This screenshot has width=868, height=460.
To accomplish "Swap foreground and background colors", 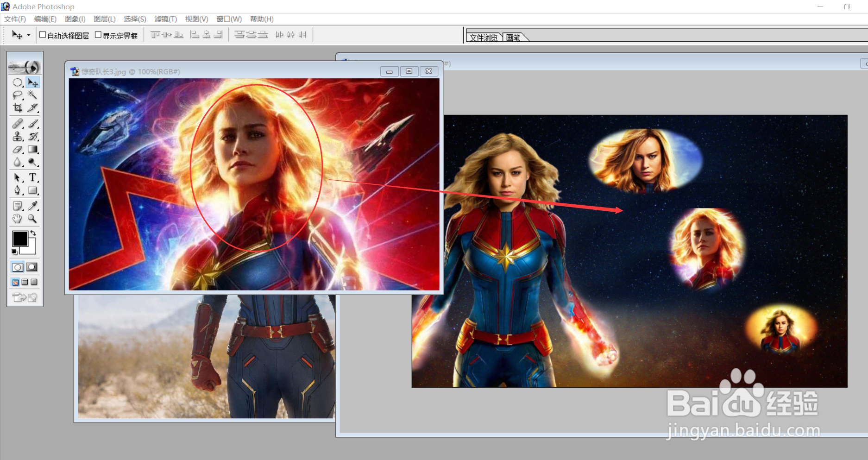I will click(33, 233).
